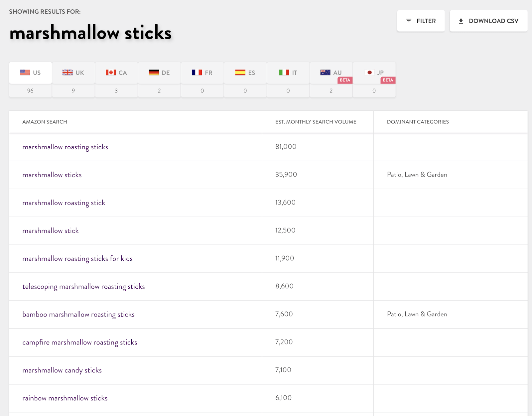Click the UK result count 9

point(73,91)
